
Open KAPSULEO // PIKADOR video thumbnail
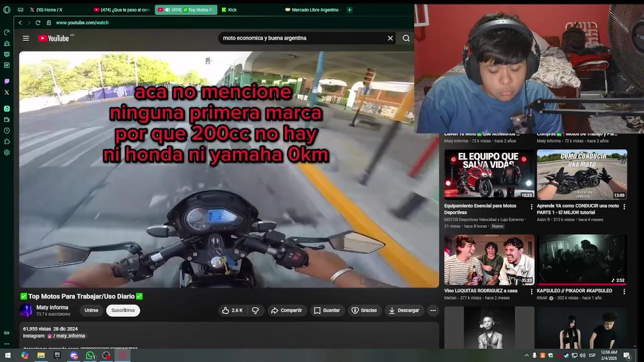(582, 259)
